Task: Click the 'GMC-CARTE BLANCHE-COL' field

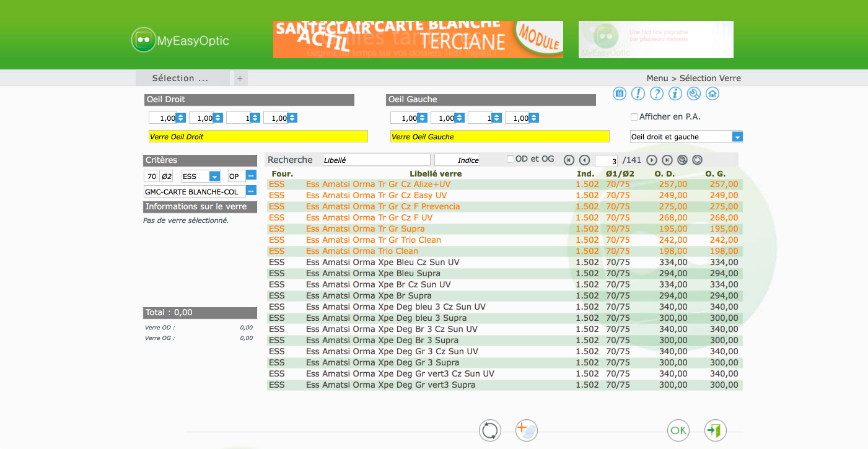Action: tap(195, 191)
